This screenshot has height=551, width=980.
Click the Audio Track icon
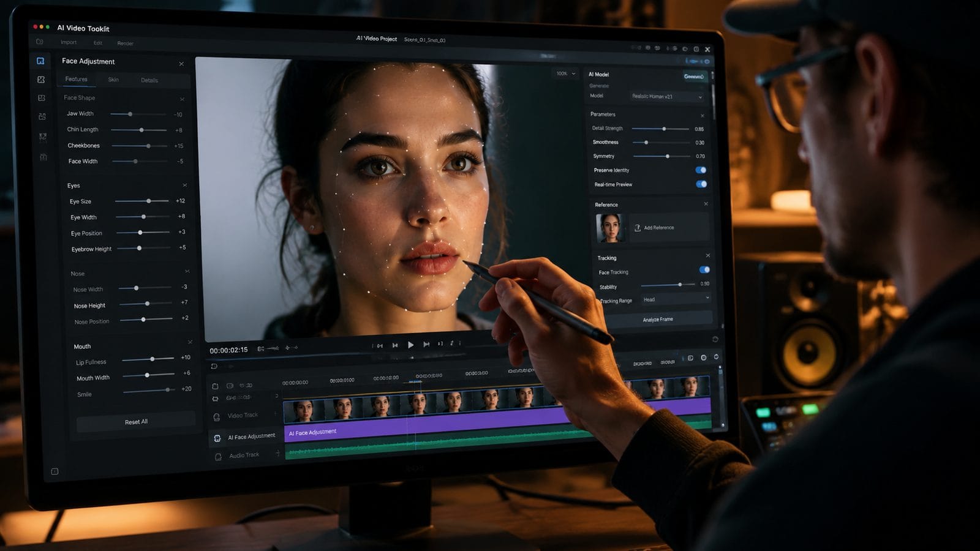click(x=218, y=457)
